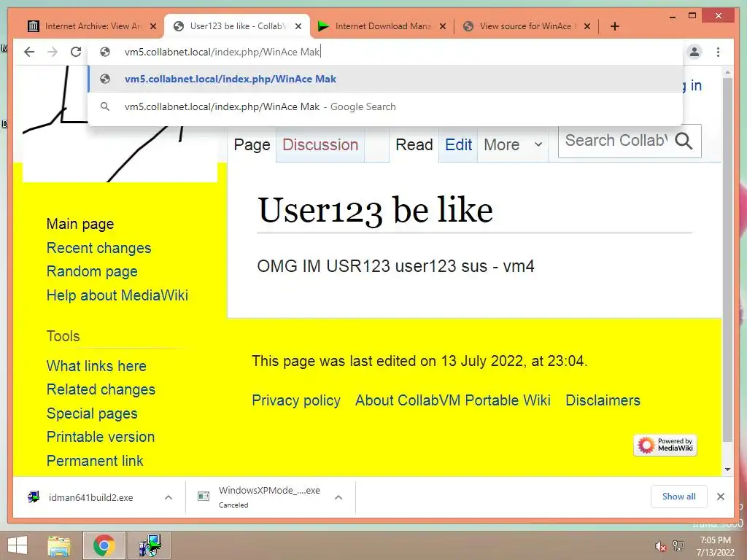The image size is (747, 560).
Task: Click the canceled WindowsXPMode download item
Action: 262,497
